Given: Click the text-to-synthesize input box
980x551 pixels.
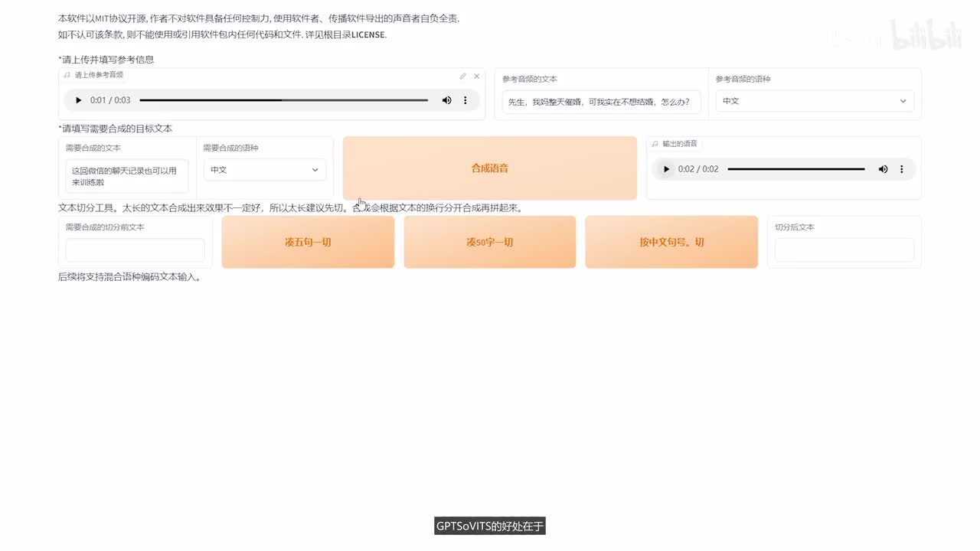Looking at the screenshot, I should pos(127,177).
